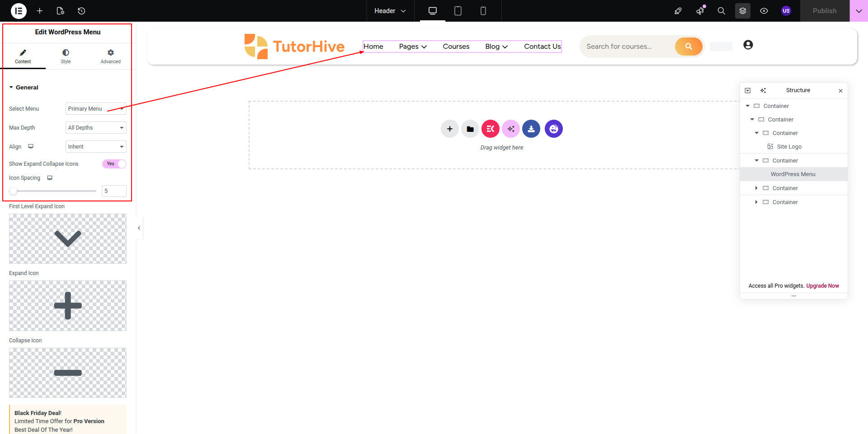The width and height of the screenshot is (868, 434).
Task: Click the folder template library icon
Action: pyautogui.click(x=470, y=129)
